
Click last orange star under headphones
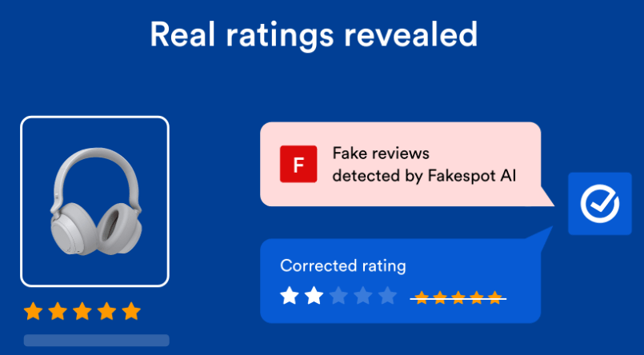tap(131, 311)
